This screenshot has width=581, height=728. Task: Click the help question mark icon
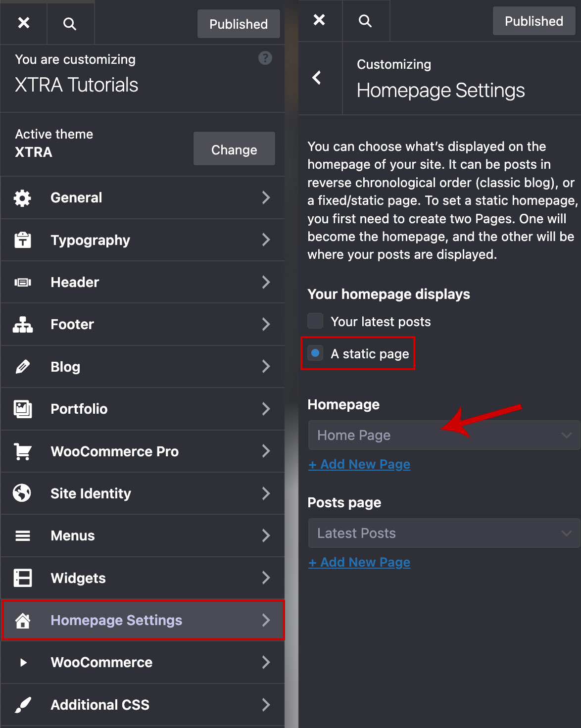(x=265, y=58)
